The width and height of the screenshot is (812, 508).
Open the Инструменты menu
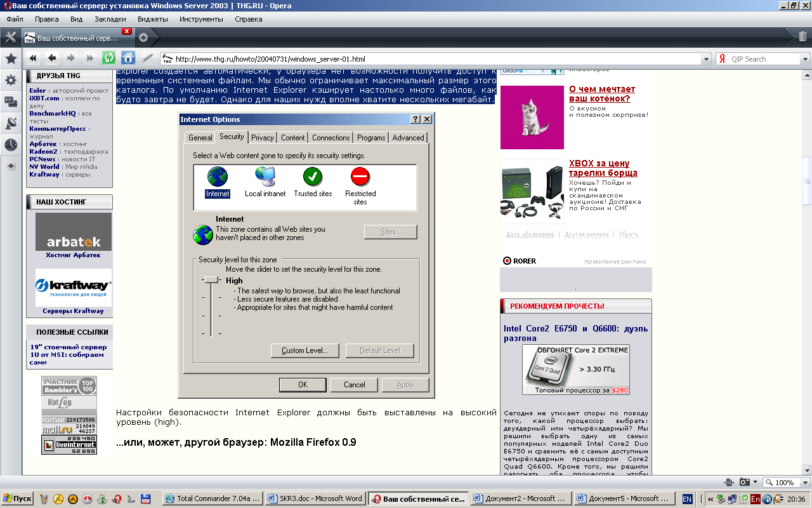[201, 19]
